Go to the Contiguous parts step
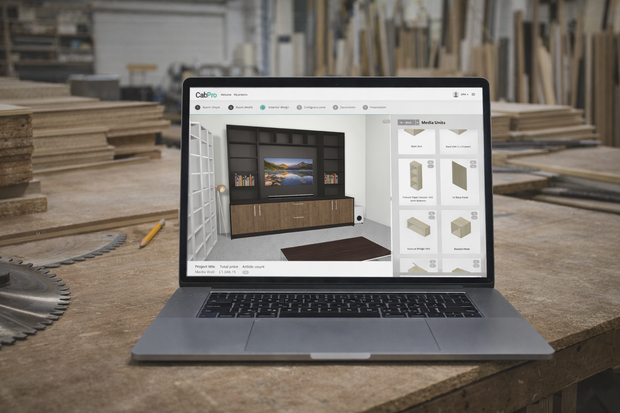The image size is (620, 413). (312, 108)
